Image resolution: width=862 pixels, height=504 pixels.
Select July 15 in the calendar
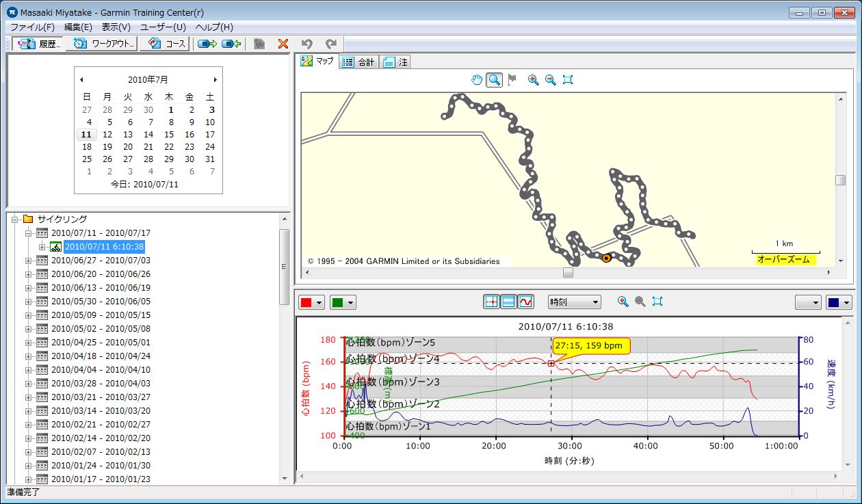click(x=169, y=135)
